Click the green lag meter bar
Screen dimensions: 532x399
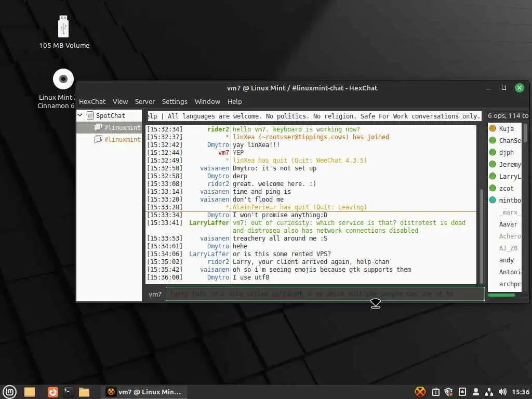[x=501, y=295]
